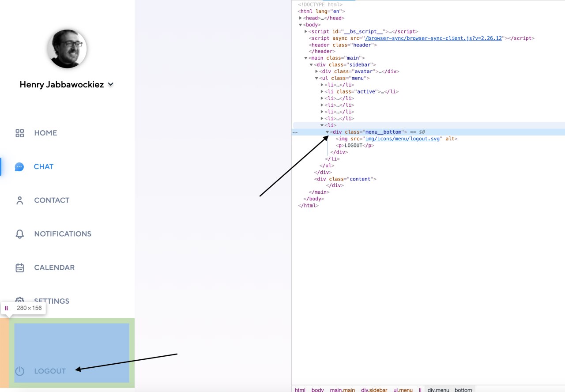Click the Contact person icon
This screenshot has height=392, width=565.
click(19, 200)
